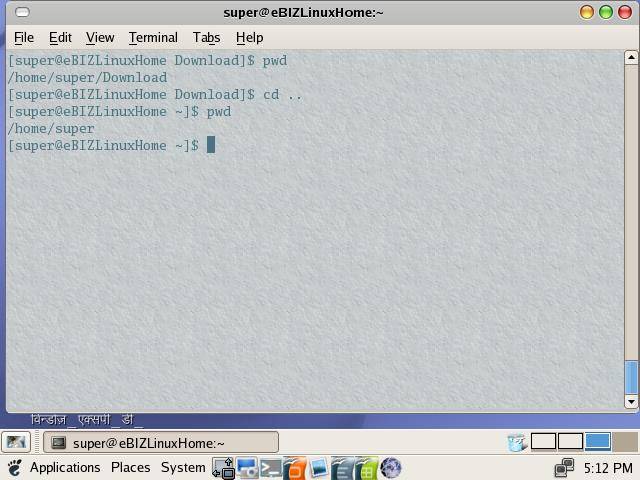This screenshot has height=480, width=640.
Task: Open the OpenOffice Calc spreadsheet launcher
Action: tap(366, 468)
